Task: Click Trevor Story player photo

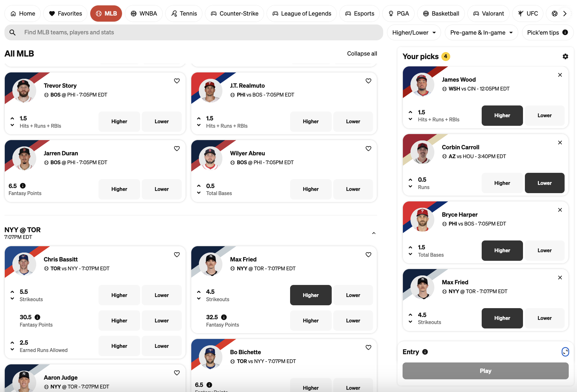Action: pos(24,91)
